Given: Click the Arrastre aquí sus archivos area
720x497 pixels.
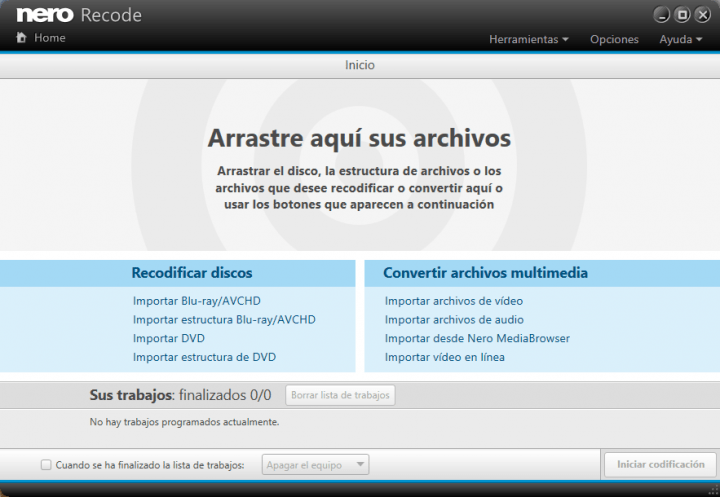Looking at the screenshot, I should coord(360,165).
